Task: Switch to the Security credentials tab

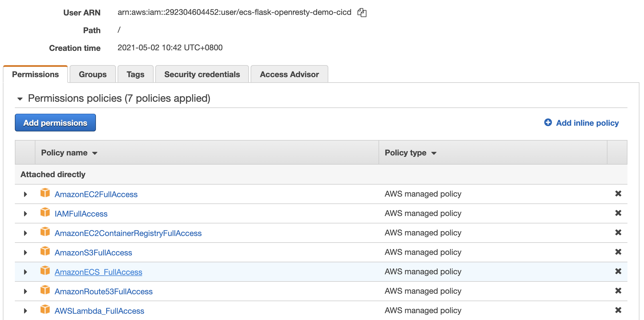Action: [x=202, y=74]
